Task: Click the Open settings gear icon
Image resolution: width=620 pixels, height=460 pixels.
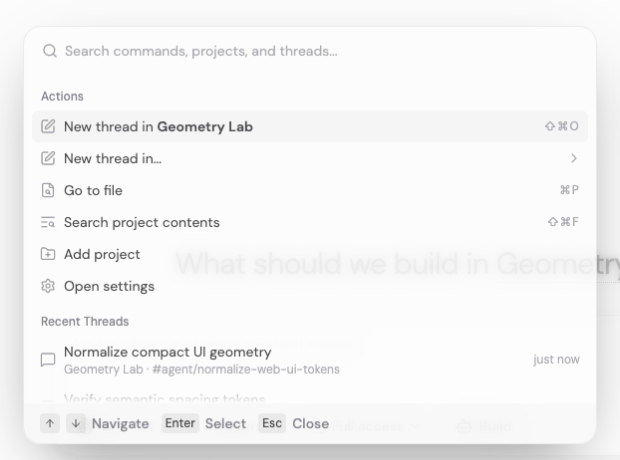Action: (48, 286)
